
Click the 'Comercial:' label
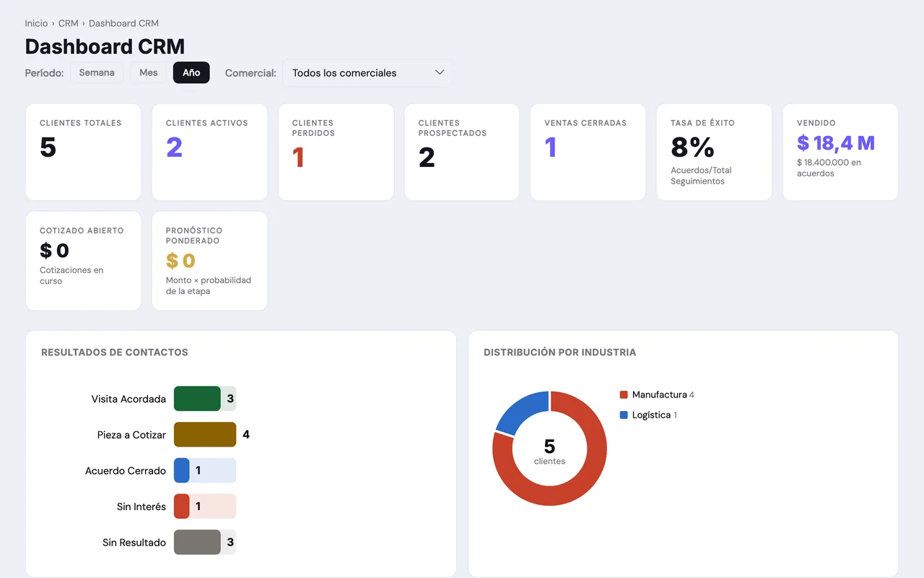[x=250, y=73]
